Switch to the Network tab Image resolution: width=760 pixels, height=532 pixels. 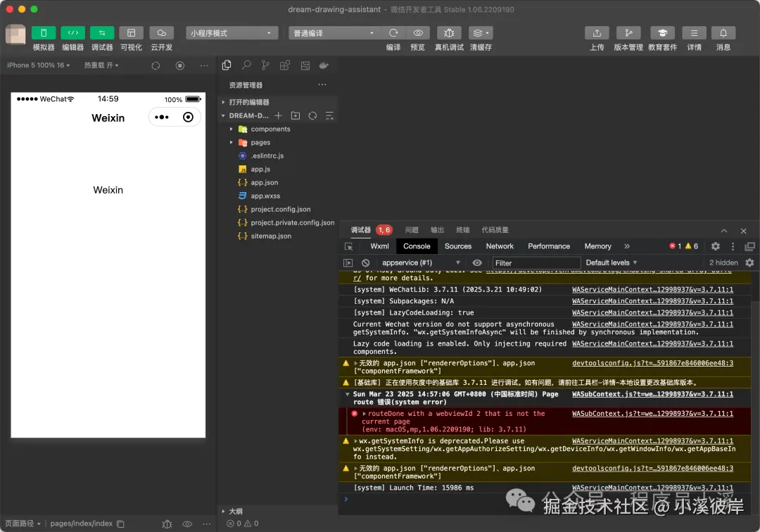pyautogui.click(x=499, y=246)
